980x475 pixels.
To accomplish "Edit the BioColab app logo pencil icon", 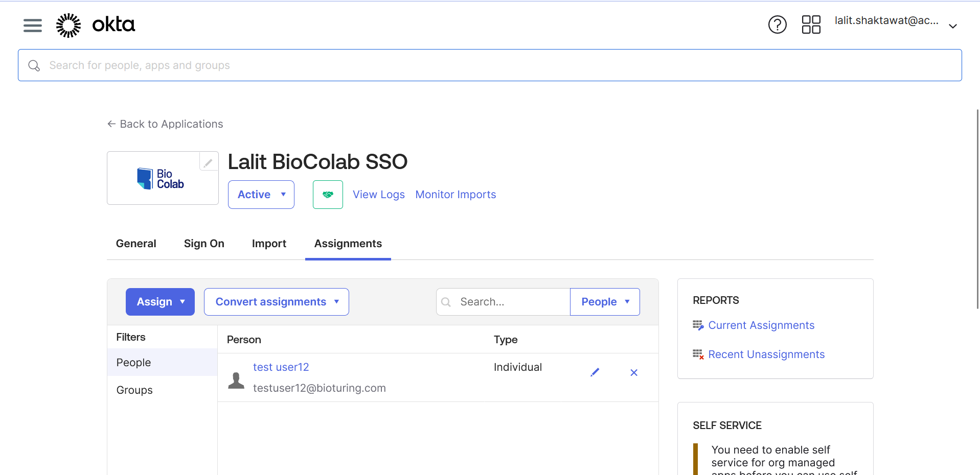I will point(208,163).
